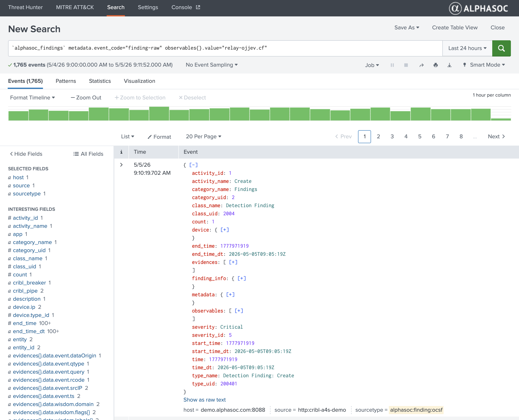Click Zoom Out on the timeline
The width and height of the screenshot is (519, 420).
(x=86, y=97)
